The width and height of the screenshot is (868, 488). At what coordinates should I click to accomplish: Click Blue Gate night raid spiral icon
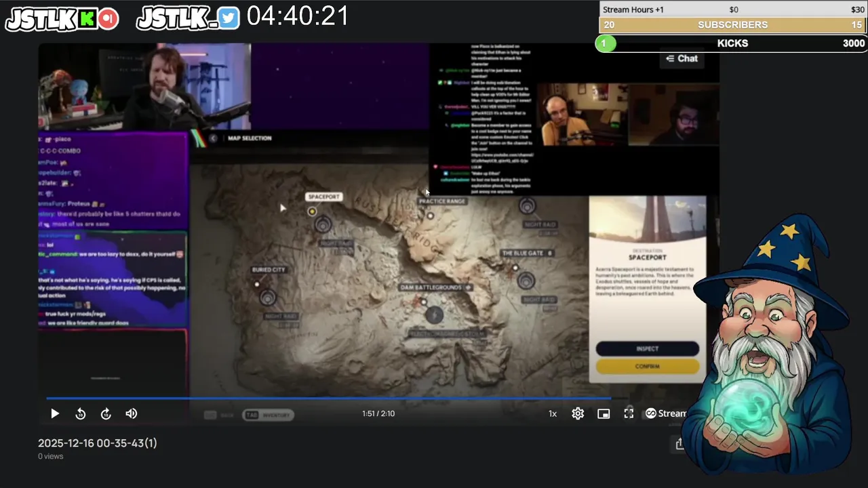pos(526,280)
